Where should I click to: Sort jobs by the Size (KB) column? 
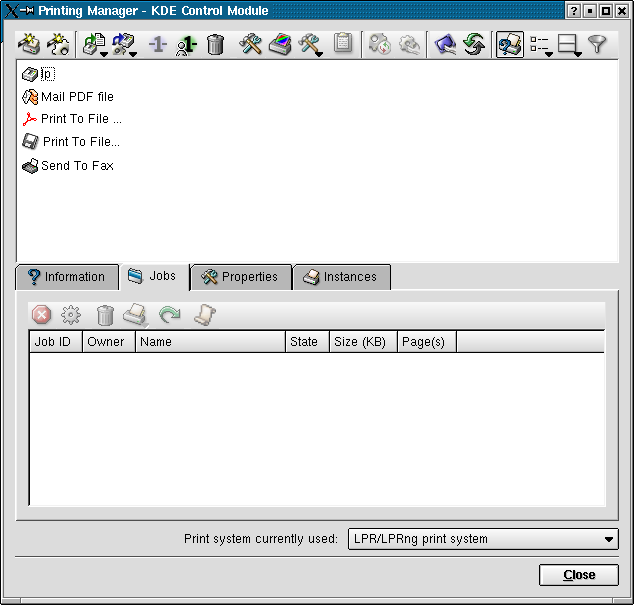(363, 342)
